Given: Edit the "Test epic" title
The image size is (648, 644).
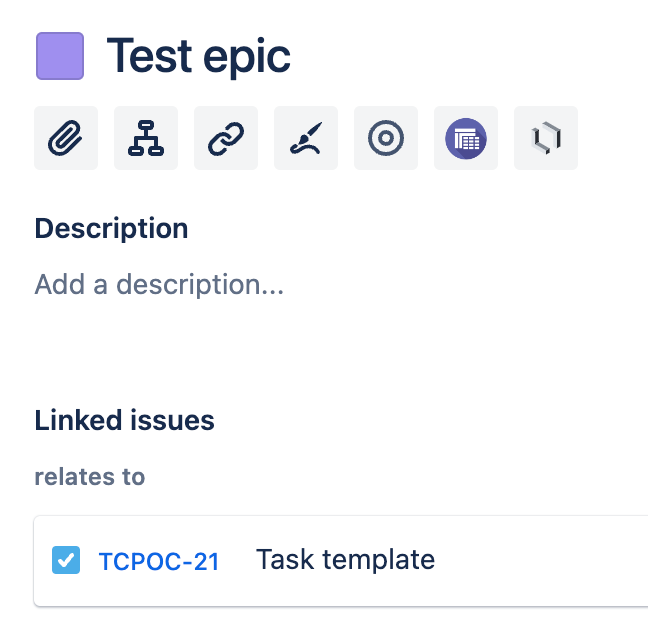Looking at the screenshot, I should point(198,56).
